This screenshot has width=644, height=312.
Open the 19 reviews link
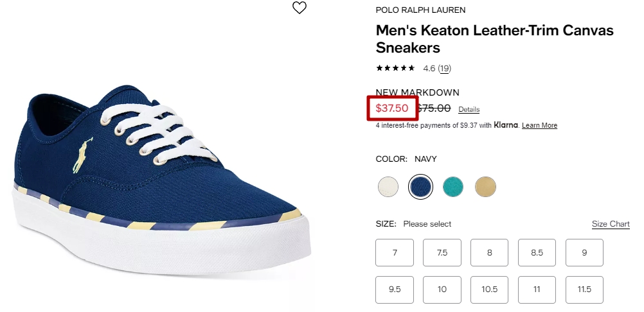pos(444,69)
